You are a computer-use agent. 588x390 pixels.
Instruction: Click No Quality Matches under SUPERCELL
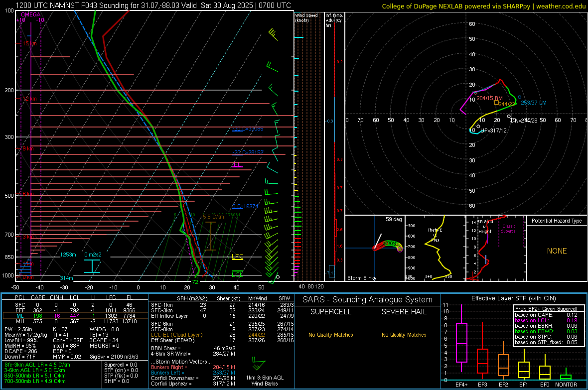click(331, 335)
